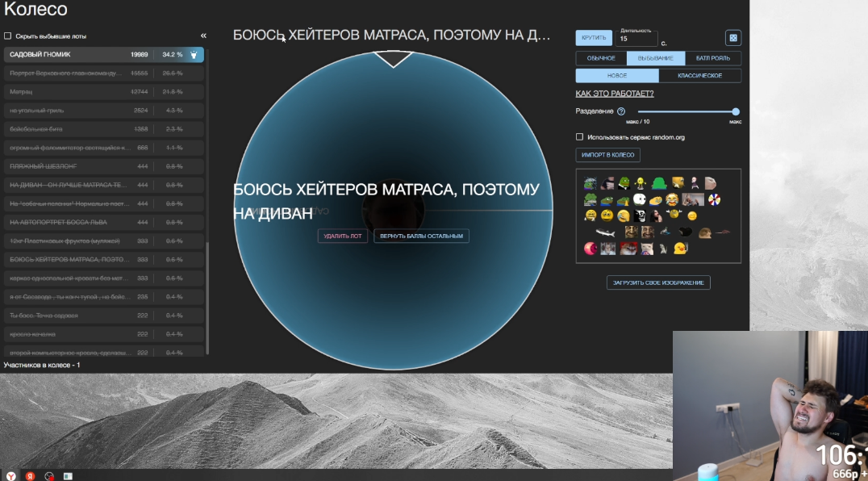The width and height of the screenshot is (868, 481).
Task: Select the pink eyeball emote
Action: pos(590,249)
